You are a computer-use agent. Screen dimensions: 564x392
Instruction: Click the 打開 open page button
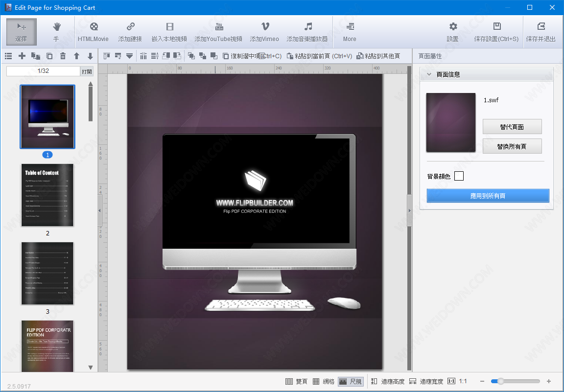(x=87, y=71)
